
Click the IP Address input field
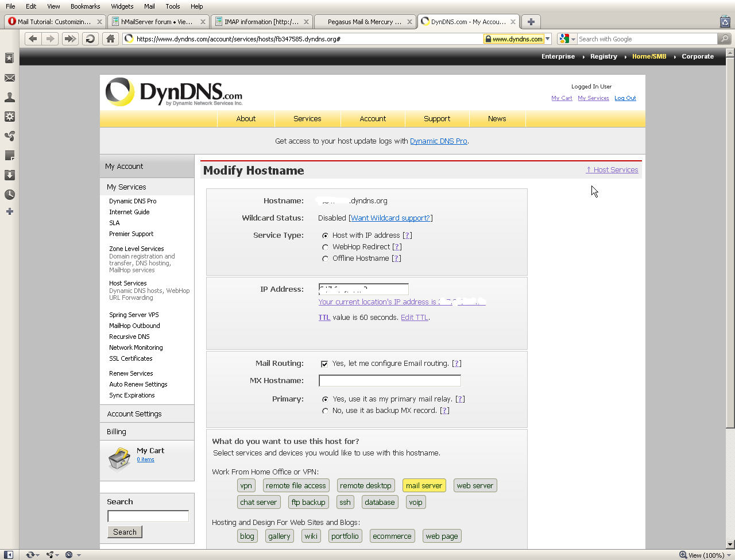point(363,289)
